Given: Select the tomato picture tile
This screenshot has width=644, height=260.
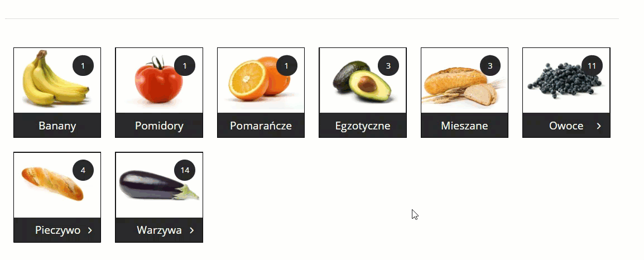Looking at the screenshot, I should click(x=159, y=80).
